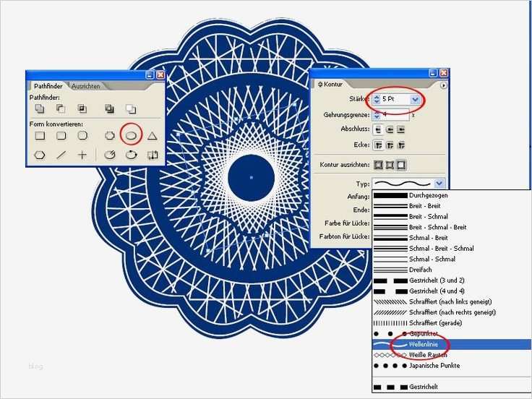Click the Stärke stepper arrows

377,100
